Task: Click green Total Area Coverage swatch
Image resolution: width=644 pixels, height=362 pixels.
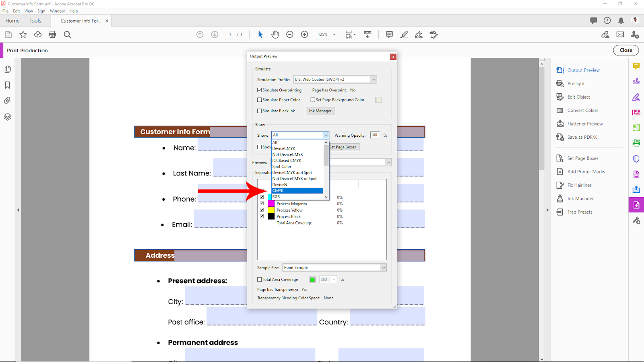Action: [312, 280]
